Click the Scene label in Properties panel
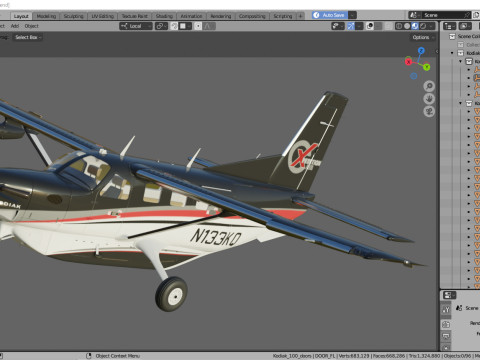 tap(472, 308)
